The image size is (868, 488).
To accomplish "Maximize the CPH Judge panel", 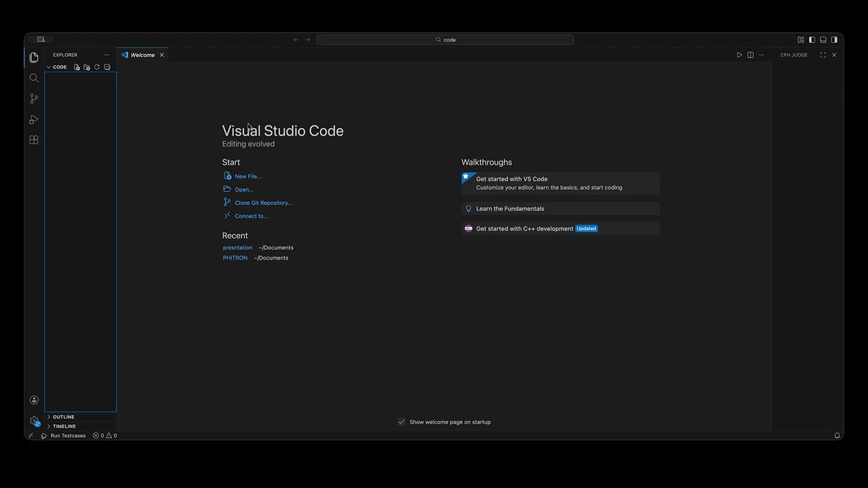I will [823, 55].
